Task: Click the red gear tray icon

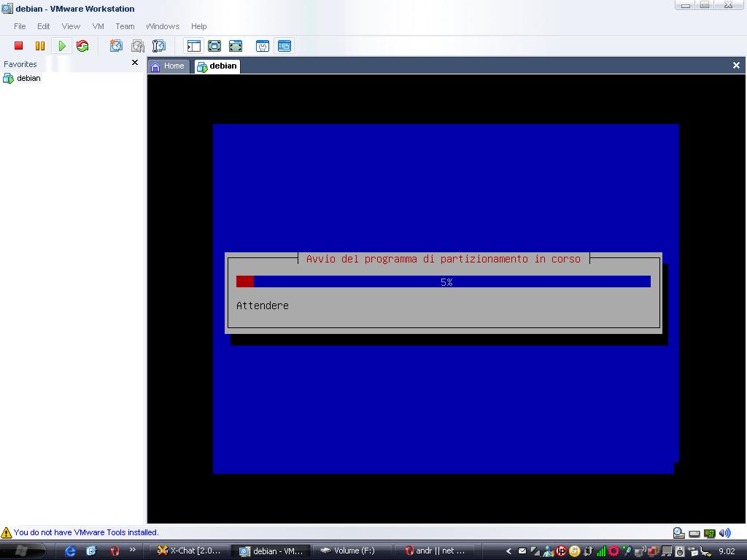Action: click(x=614, y=551)
